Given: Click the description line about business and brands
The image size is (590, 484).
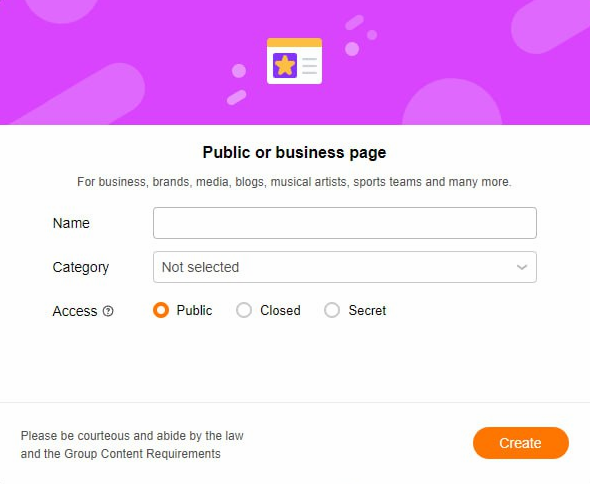Looking at the screenshot, I should (294, 182).
